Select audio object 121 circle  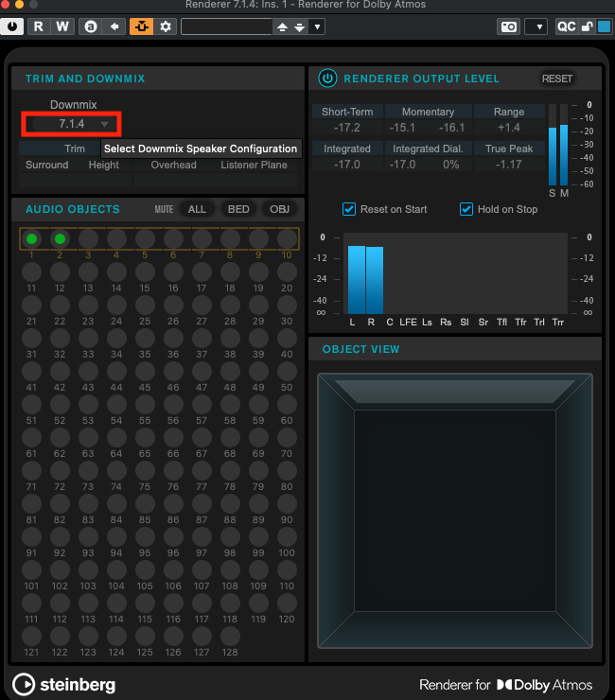coord(31,637)
